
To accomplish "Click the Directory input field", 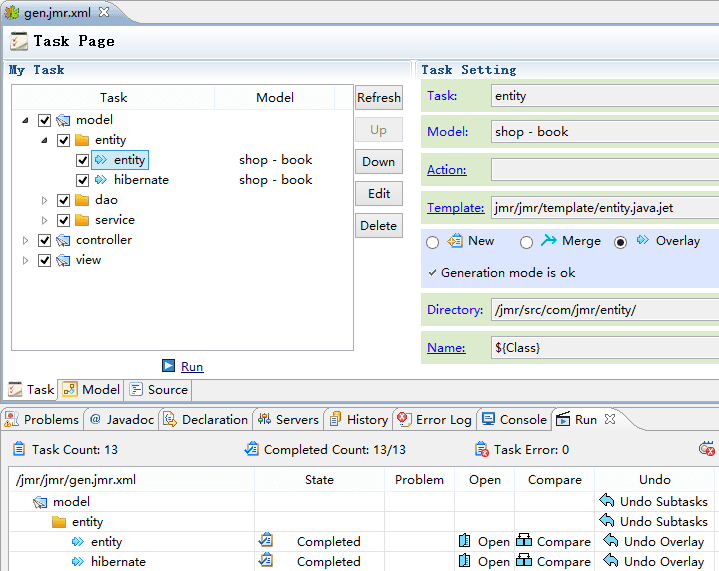I will pyautogui.click(x=605, y=310).
